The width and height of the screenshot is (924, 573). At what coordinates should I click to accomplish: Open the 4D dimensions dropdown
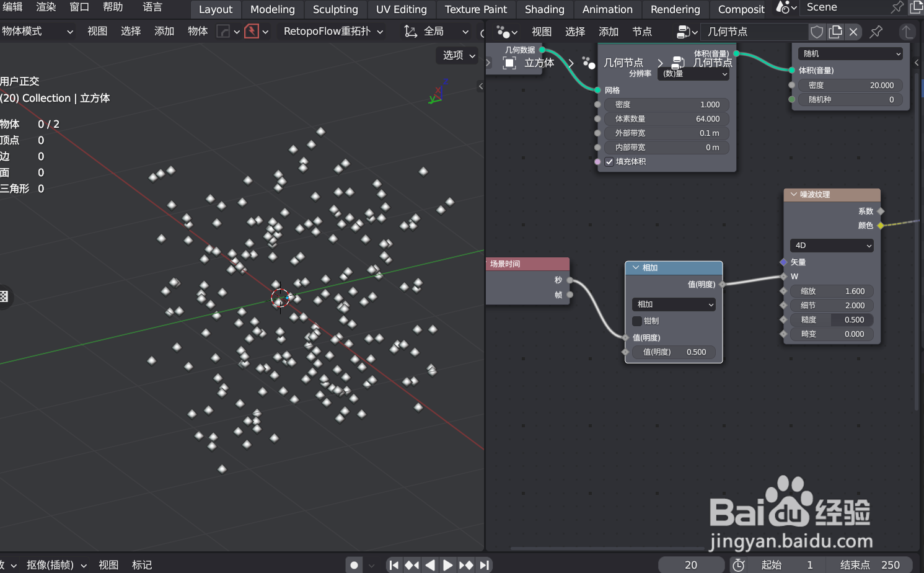[832, 246]
